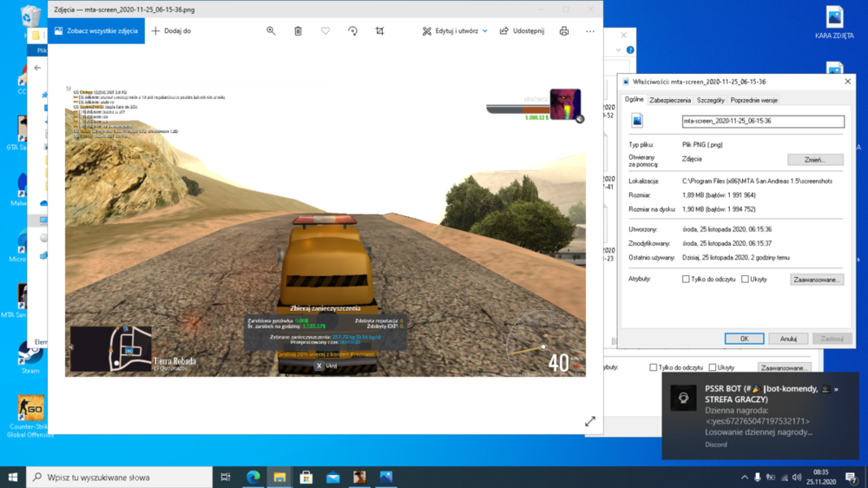Click the file name field in properties
Image resolution: width=868 pixels, height=488 pixels.
click(x=763, y=121)
